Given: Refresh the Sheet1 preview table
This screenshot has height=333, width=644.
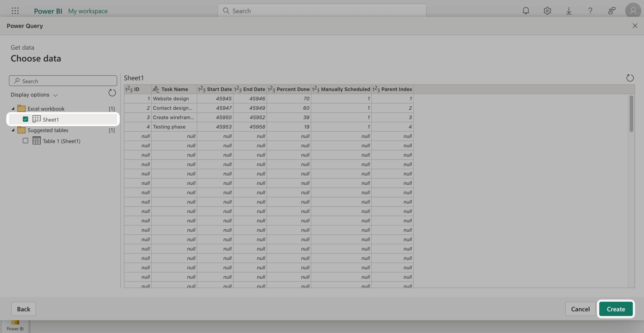Looking at the screenshot, I should click(630, 78).
